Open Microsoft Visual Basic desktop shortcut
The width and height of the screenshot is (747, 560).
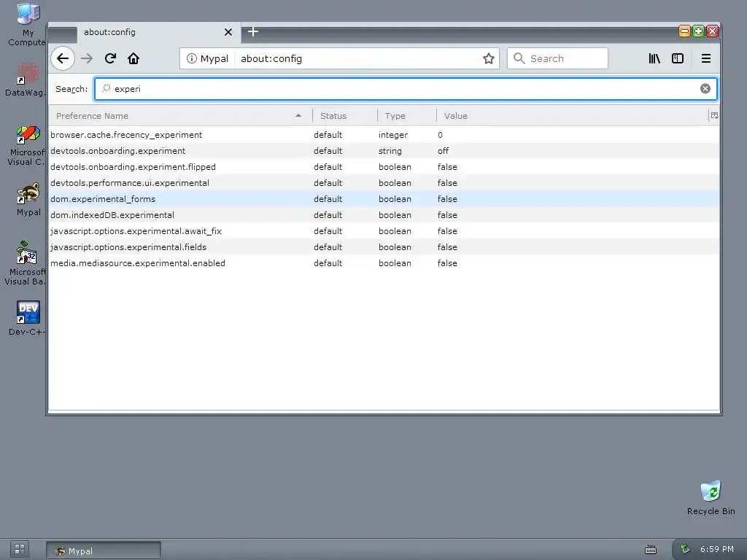(26, 263)
